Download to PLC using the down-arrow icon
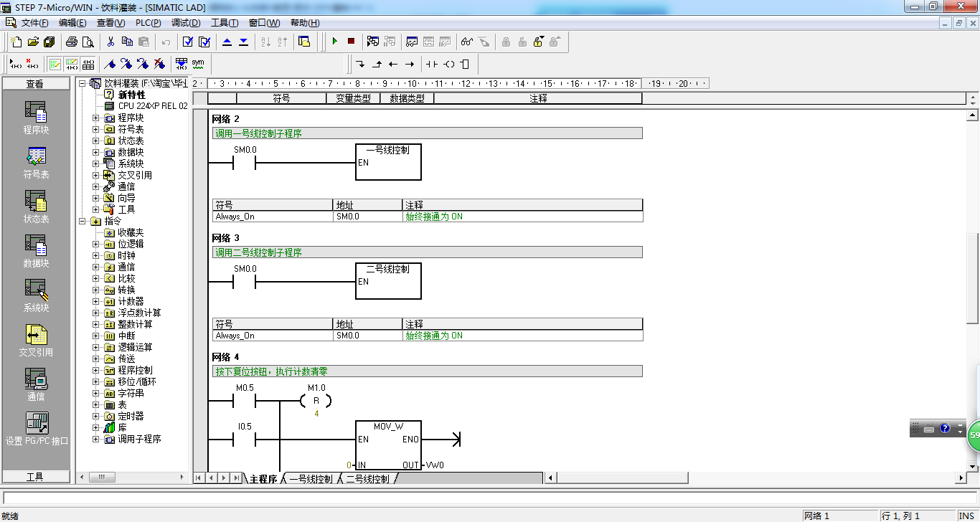The width and height of the screenshot is (980, 522). coord(243,42)
